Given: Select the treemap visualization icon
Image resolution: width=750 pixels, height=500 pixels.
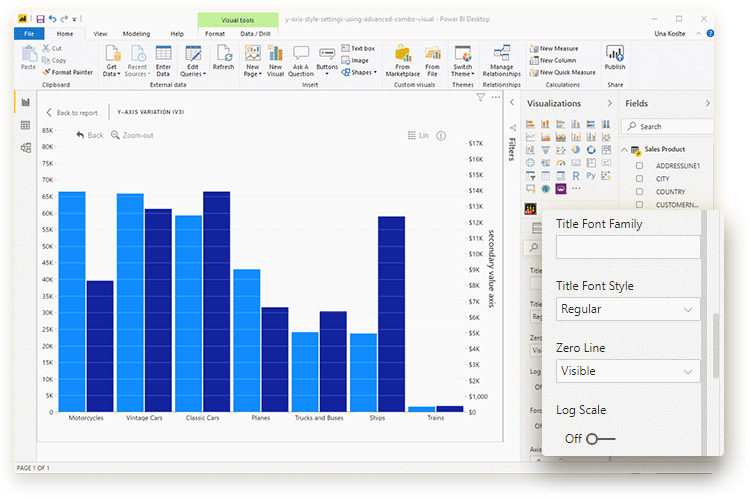Looking at the screenshot, I should 607,150.
